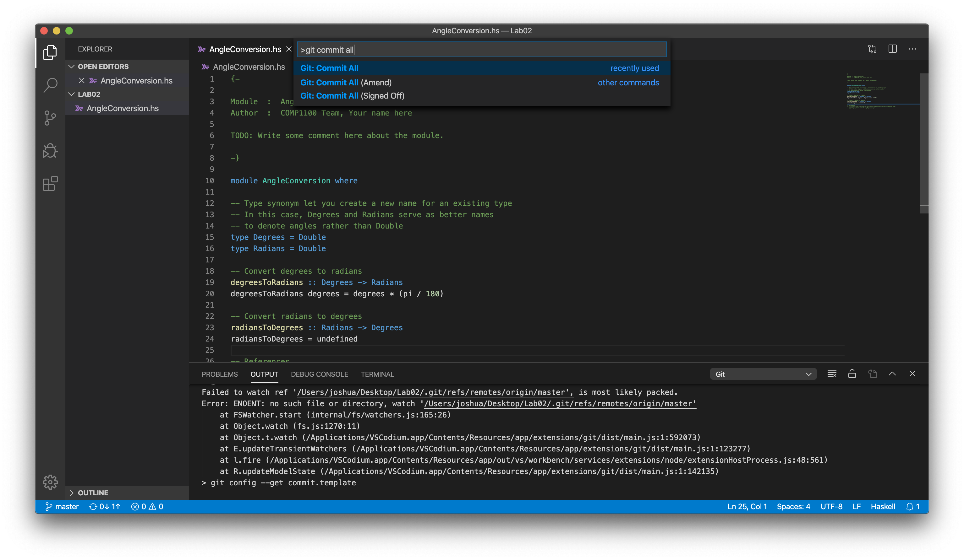Open the Git output channel dropdown
Viewport: 964px width, 560px height.
tap(764, 374)
